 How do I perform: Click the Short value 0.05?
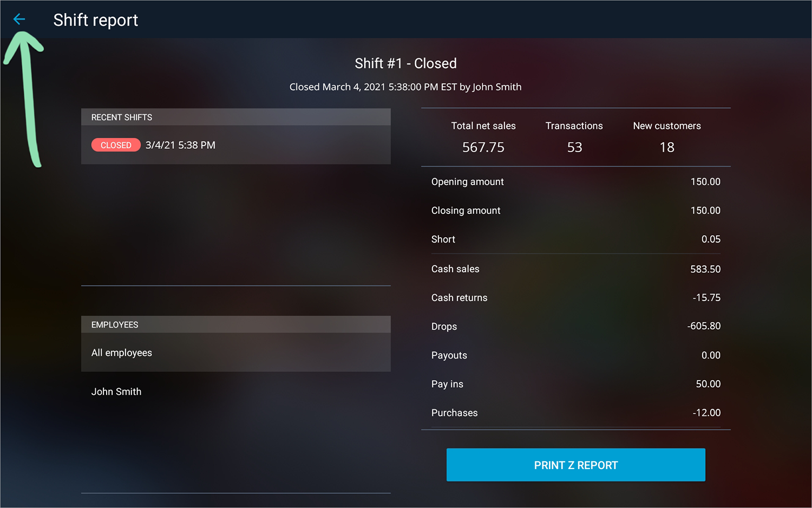click(x=711, y=239)
